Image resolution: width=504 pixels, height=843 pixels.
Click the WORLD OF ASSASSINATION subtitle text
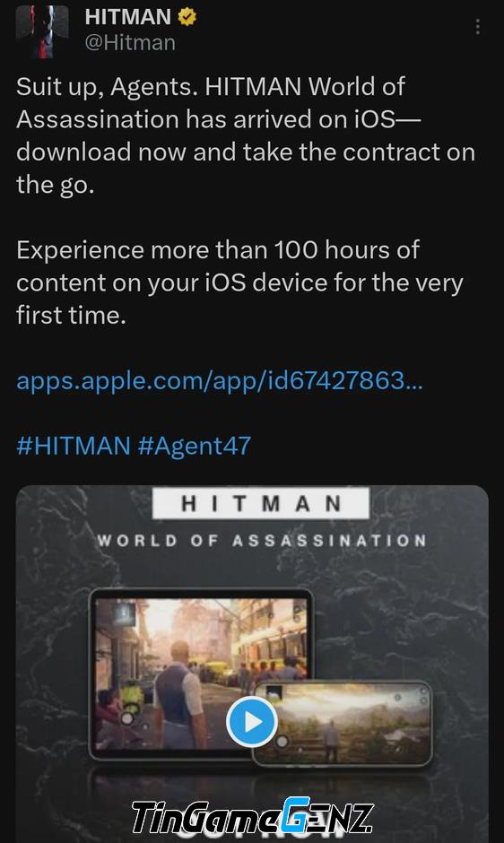tap(262, 540)
